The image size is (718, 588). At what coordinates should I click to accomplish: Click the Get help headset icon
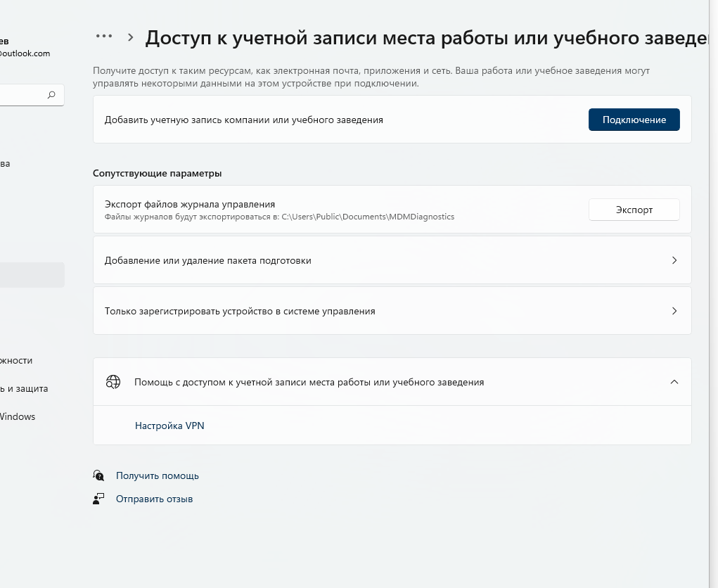[x=98, y=475]
